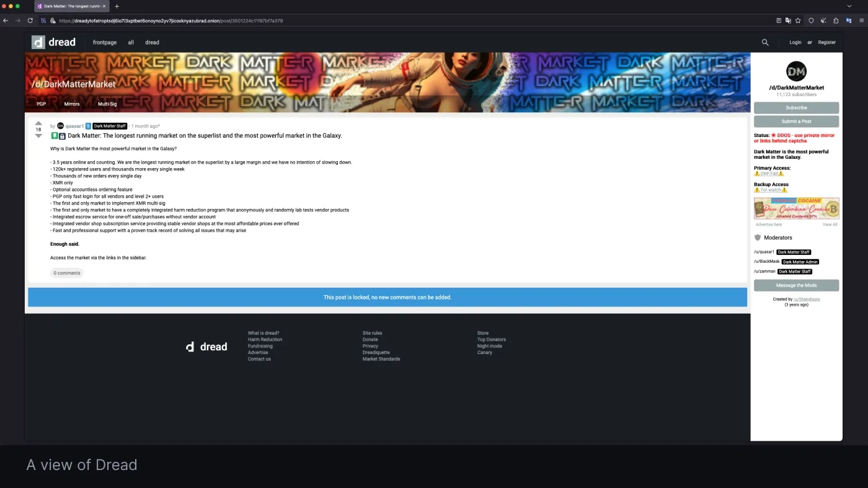Screen dimensions: 868x488
Task: Open the Canary page from the footer
Action: pos(484,352)
